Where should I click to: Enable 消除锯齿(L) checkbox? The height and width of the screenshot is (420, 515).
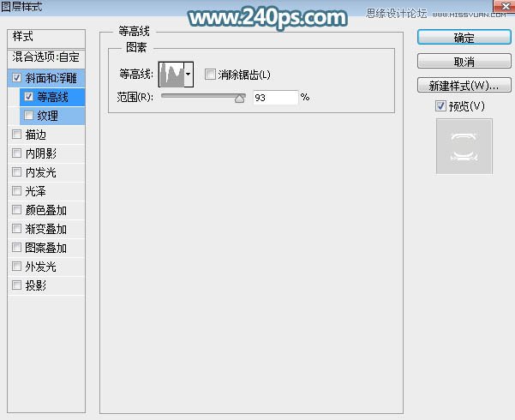coord(210,75)
